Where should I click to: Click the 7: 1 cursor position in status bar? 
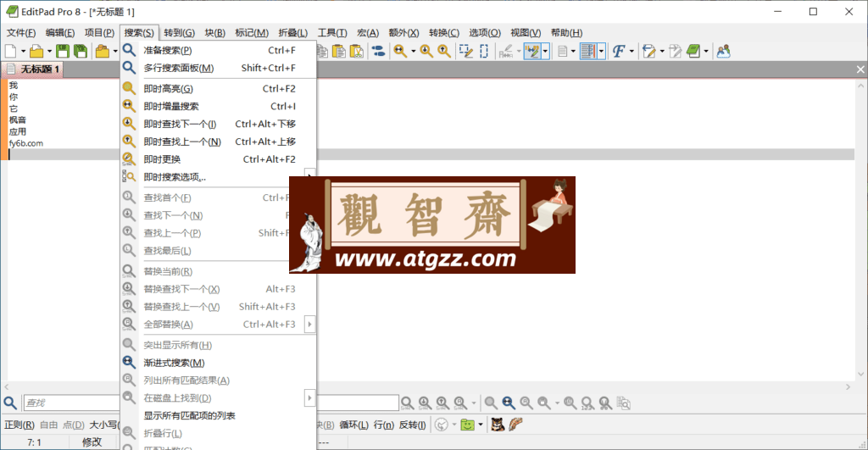(34, 442)
